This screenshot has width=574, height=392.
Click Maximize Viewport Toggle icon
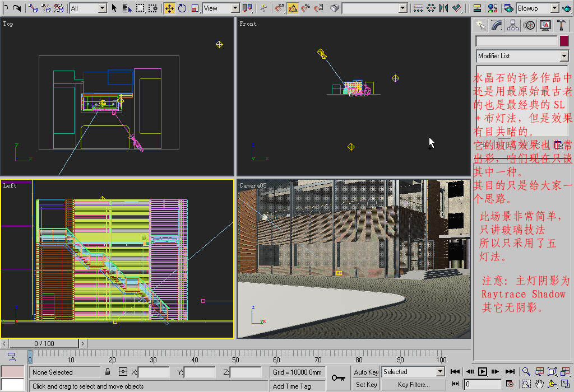565,384
